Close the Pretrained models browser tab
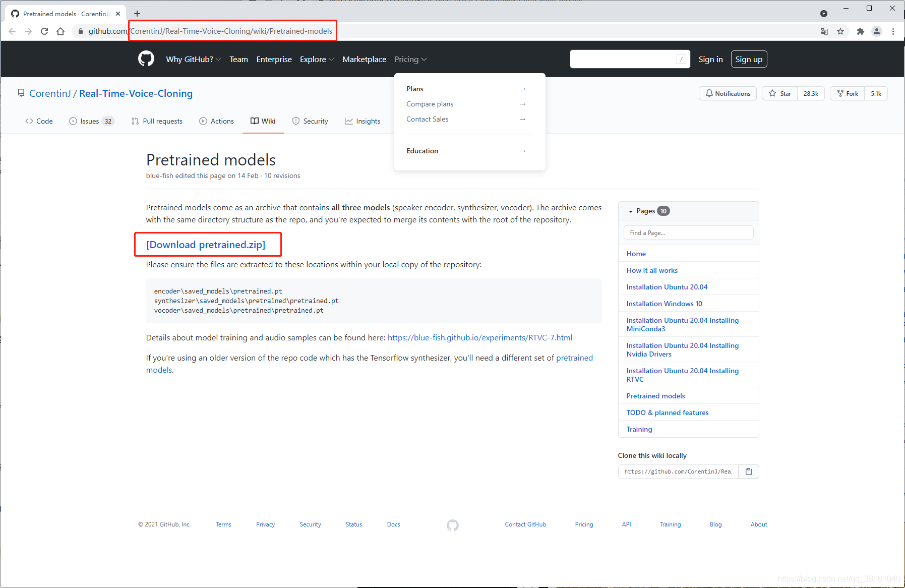Screen dimensions: 905x588 [118, 14]
